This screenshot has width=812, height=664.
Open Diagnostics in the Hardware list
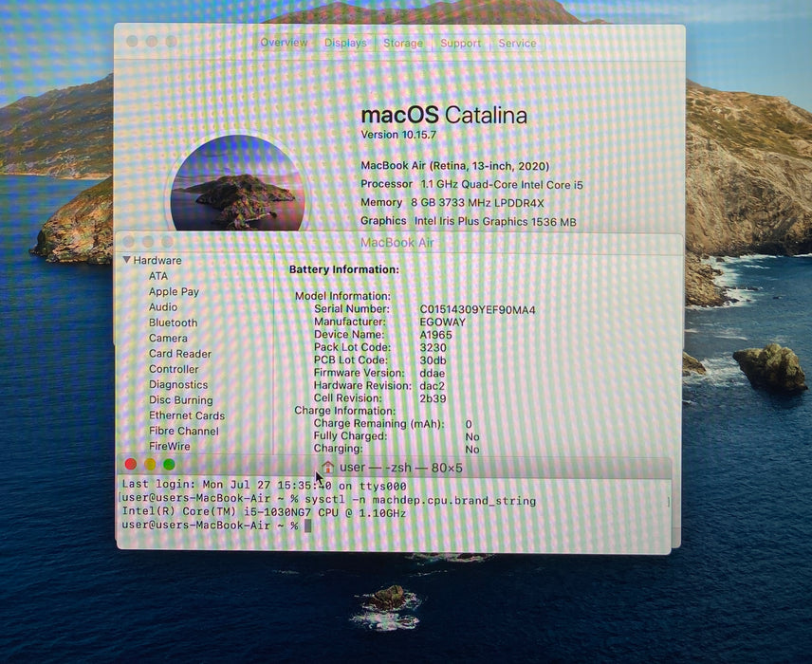(x=178, y=385)
